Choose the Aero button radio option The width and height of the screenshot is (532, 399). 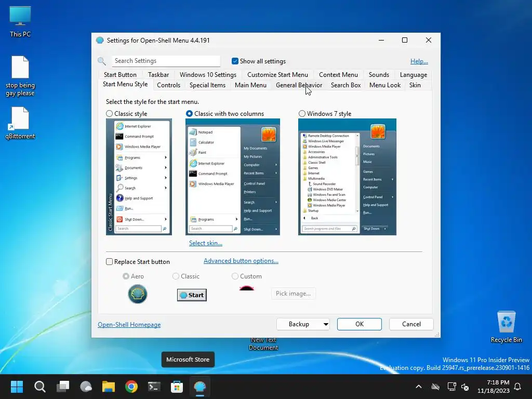pos(126,276)
